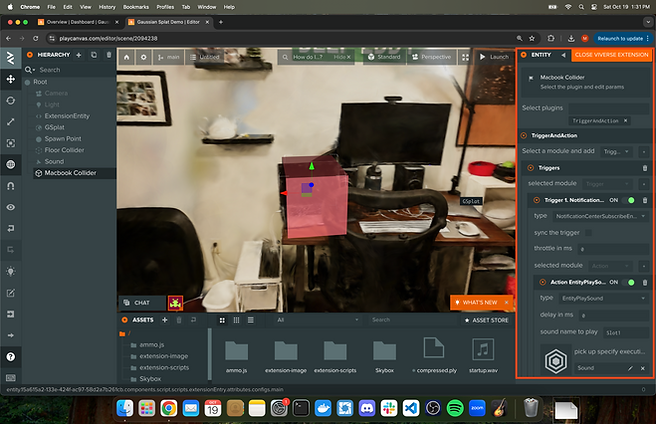
Task: Click Close Viverse Extension button
Action: [x=612, y=55]
